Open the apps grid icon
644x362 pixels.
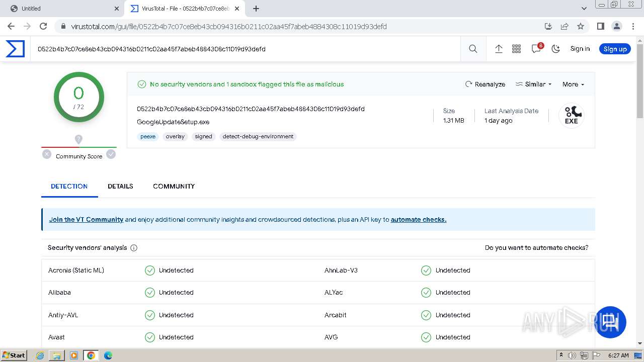pyautogui.click(x=516, y=49)
